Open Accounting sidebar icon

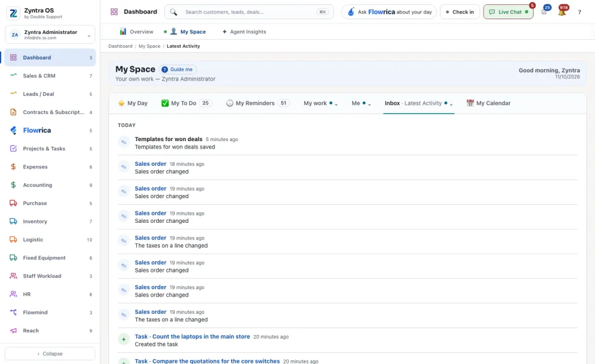click(x=13, y=185)
